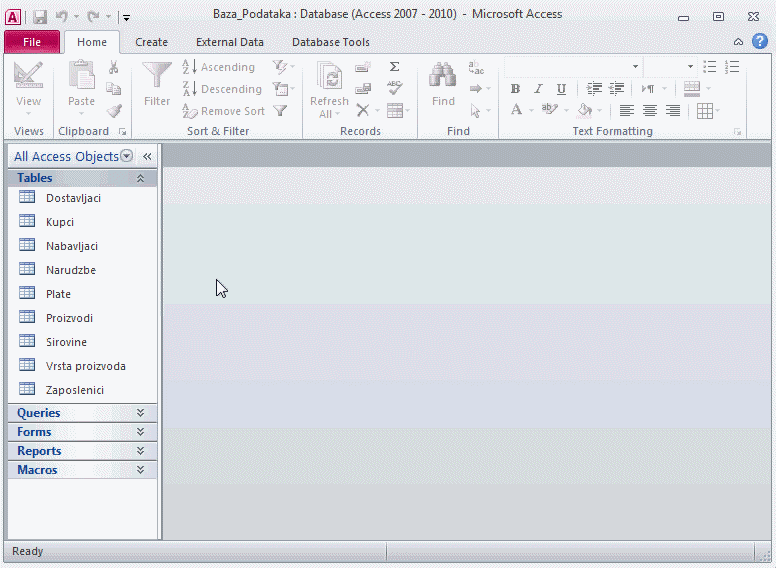Open the External Data ribbon tab
The width and height of the screenshot is (776, 568).
pos(230,42)
